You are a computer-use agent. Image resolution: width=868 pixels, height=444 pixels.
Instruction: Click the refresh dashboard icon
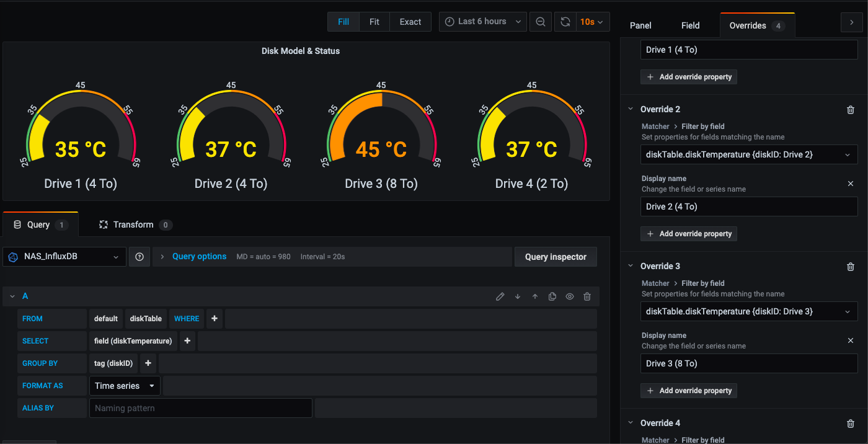[x=565, y=22]
